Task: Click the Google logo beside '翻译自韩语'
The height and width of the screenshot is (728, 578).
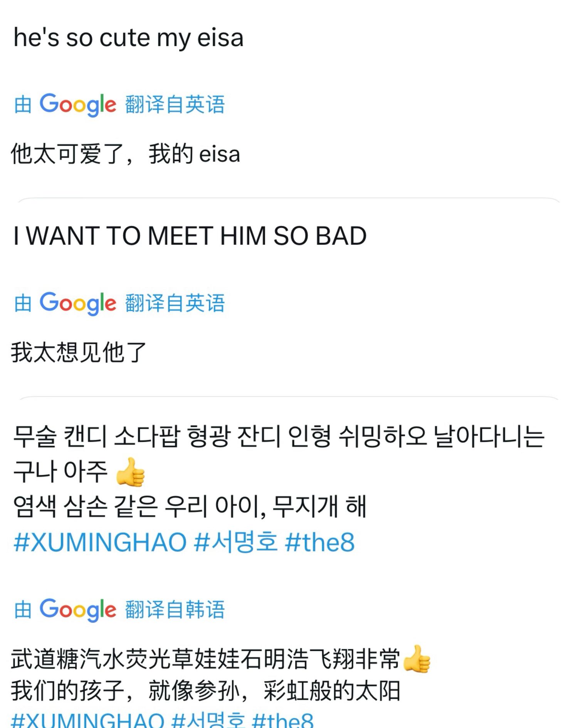Action: [78, 610]
